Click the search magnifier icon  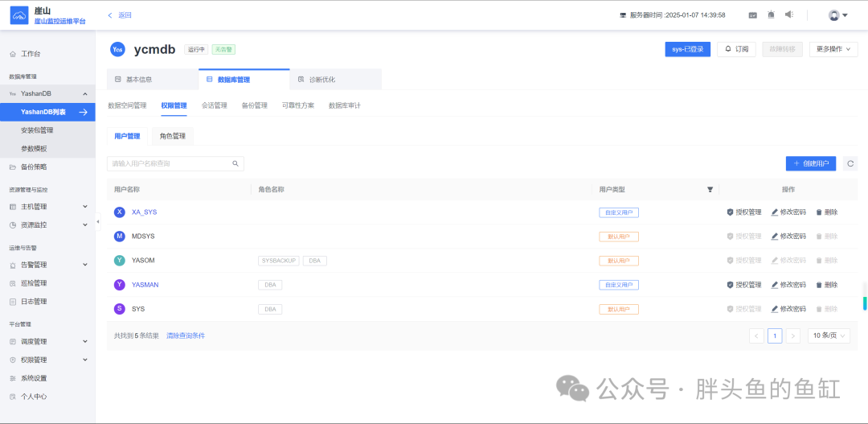pos(235,163)
